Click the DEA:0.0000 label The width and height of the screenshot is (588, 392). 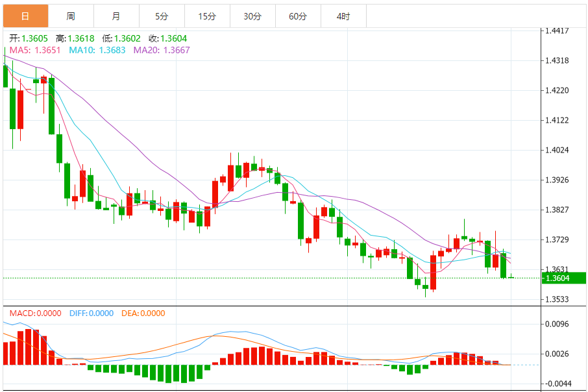[143, 313]
